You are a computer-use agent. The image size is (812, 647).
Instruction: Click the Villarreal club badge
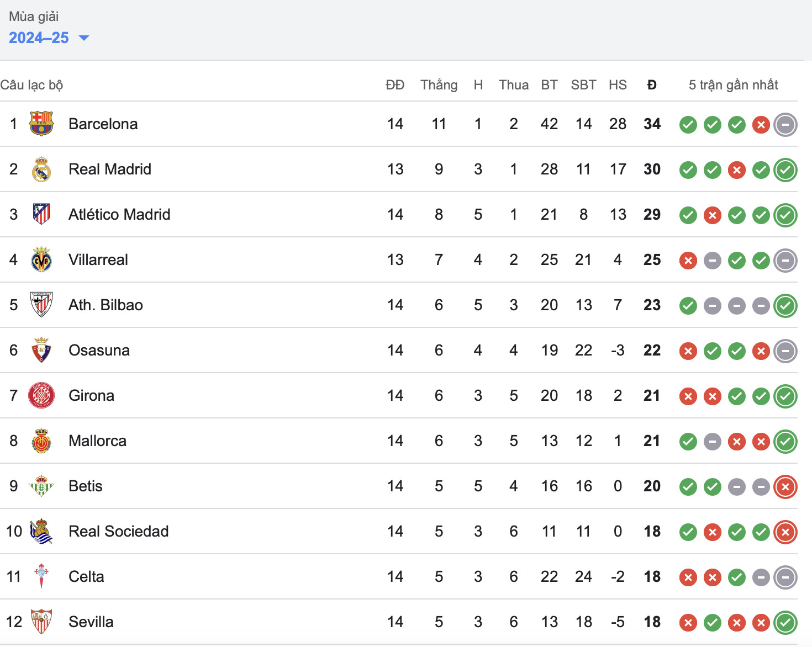41,259
